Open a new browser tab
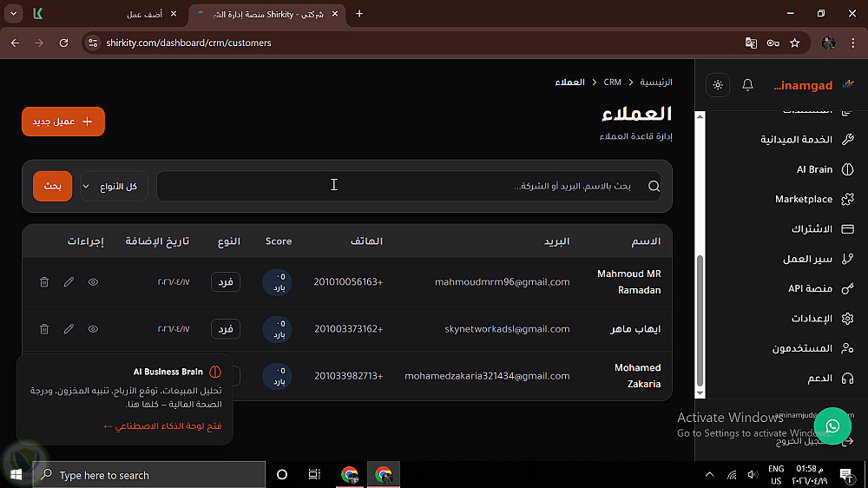The height and width of the screenshot is (488, 868). [359, 14]
